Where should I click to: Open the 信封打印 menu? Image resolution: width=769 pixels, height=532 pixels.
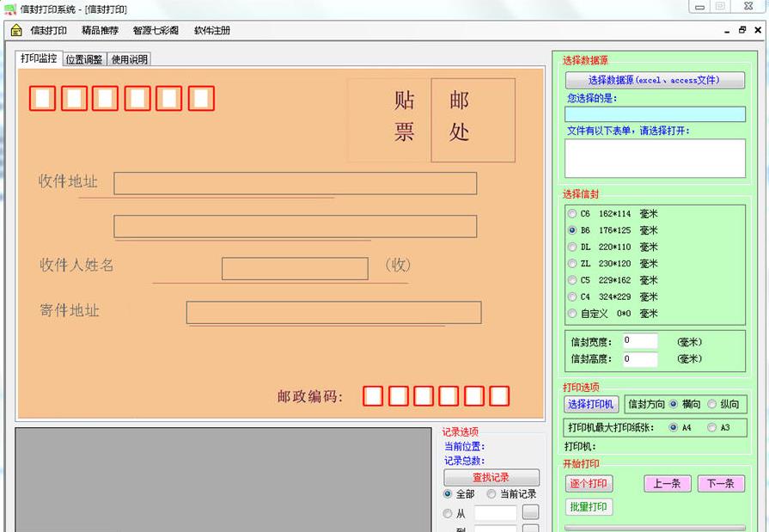[x=48, y=30]
